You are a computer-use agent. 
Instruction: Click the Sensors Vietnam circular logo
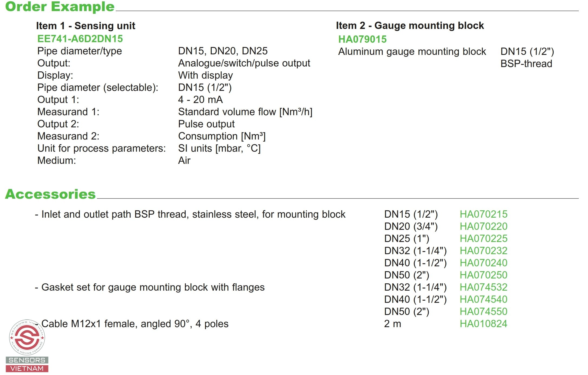pos(27,337)
